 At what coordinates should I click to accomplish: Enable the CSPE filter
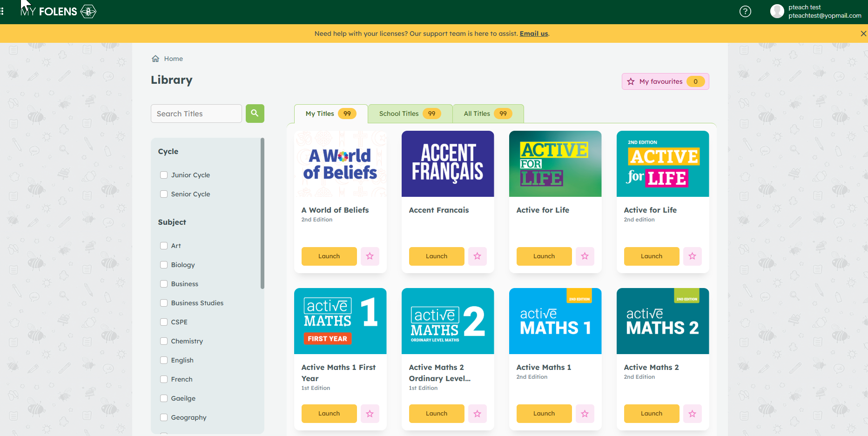pyautogui.click(x=164, y=322)
